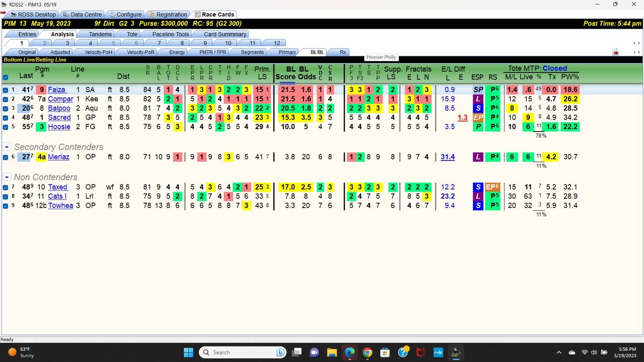This screenshot has height=362, width=644.
Task: Click the Sacred horse name link
Action: point(59,118)
